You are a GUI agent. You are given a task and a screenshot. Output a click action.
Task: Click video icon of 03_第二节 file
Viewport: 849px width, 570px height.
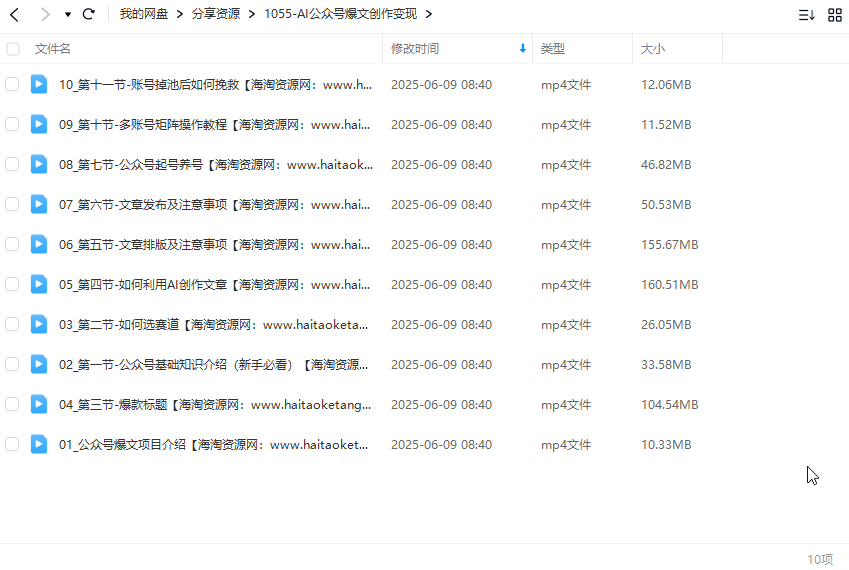[x=39, y=324]
